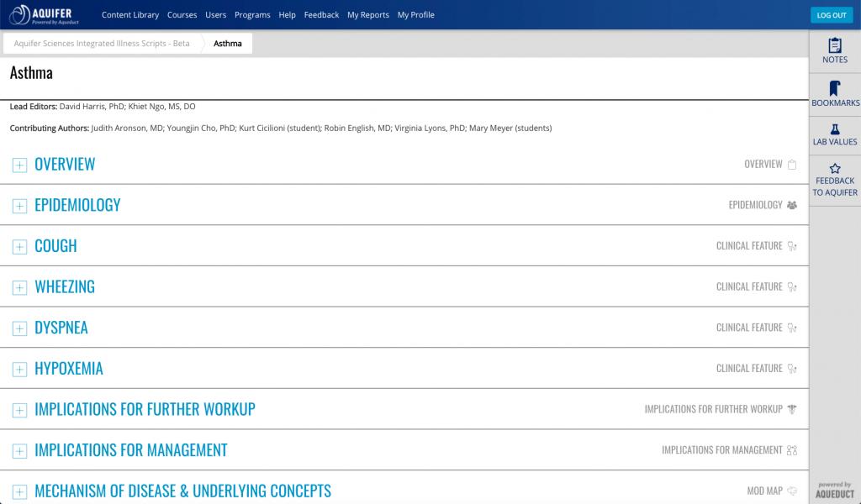The width and height of the screenshot is (861, 504).
Task: Go to Aquifer Sciences Integrated Illness Scripts breadcrumb
Action: tap(102, 44)
